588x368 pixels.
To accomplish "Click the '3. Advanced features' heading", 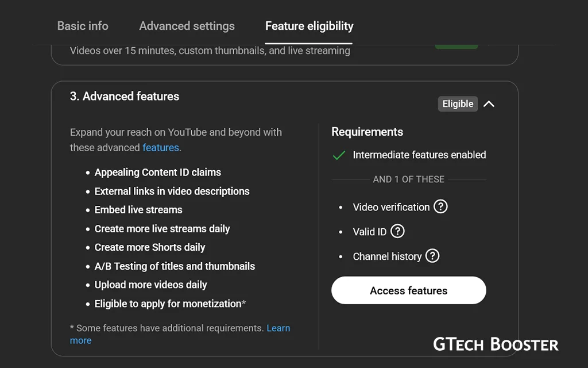I will [x=125, y=97].
